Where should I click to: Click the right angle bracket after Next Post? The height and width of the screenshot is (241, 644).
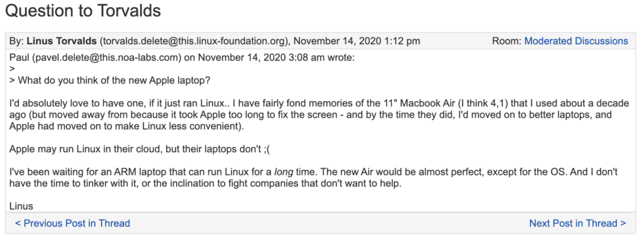point(623,223)
